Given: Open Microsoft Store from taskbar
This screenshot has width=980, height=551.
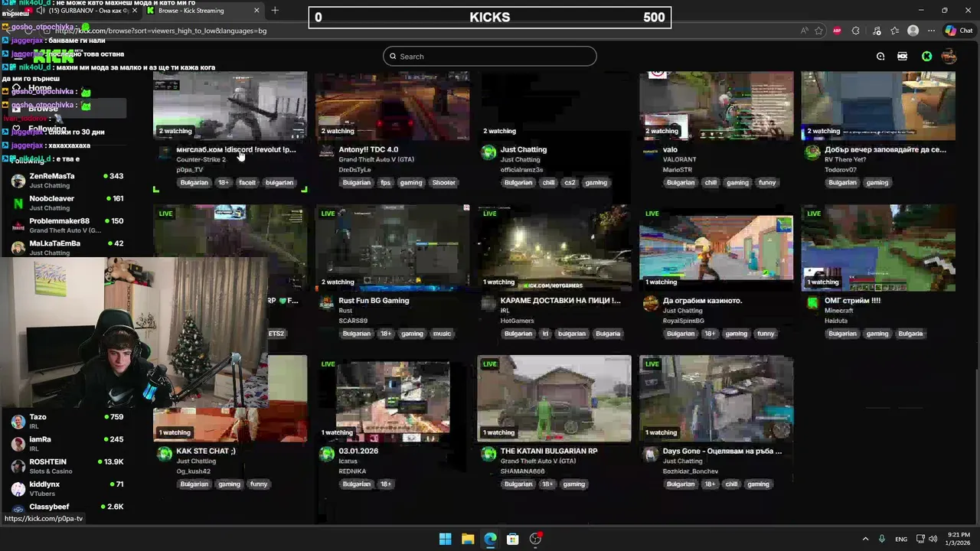Looking at the screenshot, I should pos(513,539).
